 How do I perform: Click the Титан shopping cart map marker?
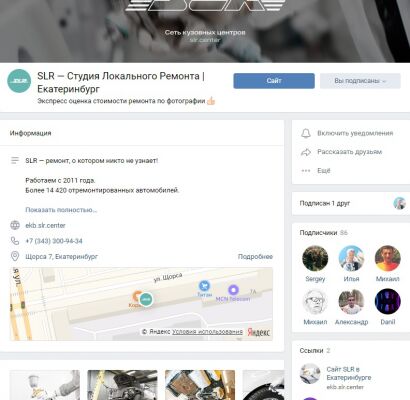pyautogui.click(x=204, y=286)
